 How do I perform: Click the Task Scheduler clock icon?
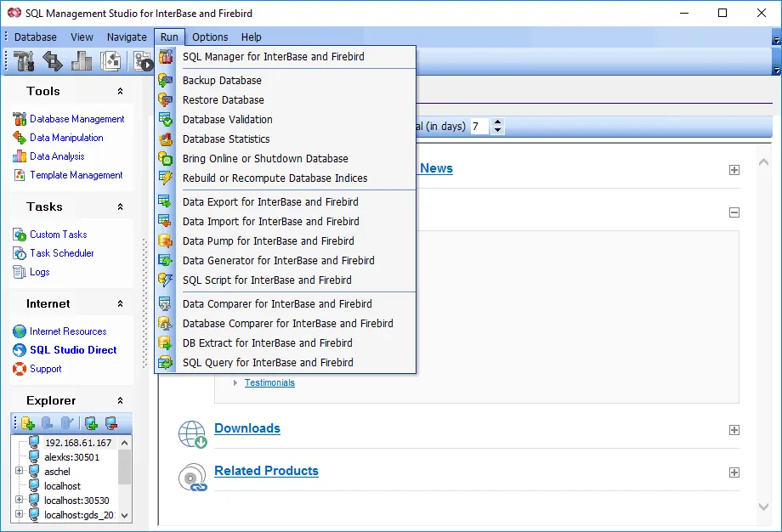(20, 253)
